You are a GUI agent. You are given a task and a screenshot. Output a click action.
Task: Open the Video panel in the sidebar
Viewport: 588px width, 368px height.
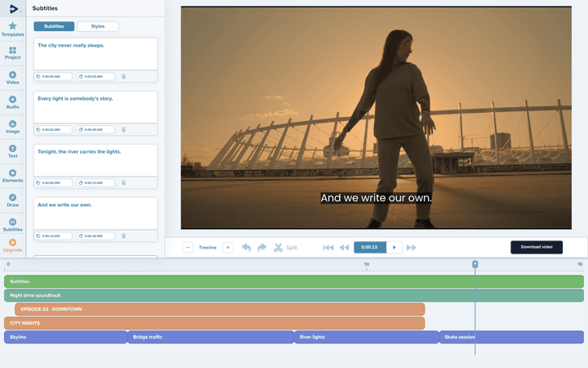(13, 78)
